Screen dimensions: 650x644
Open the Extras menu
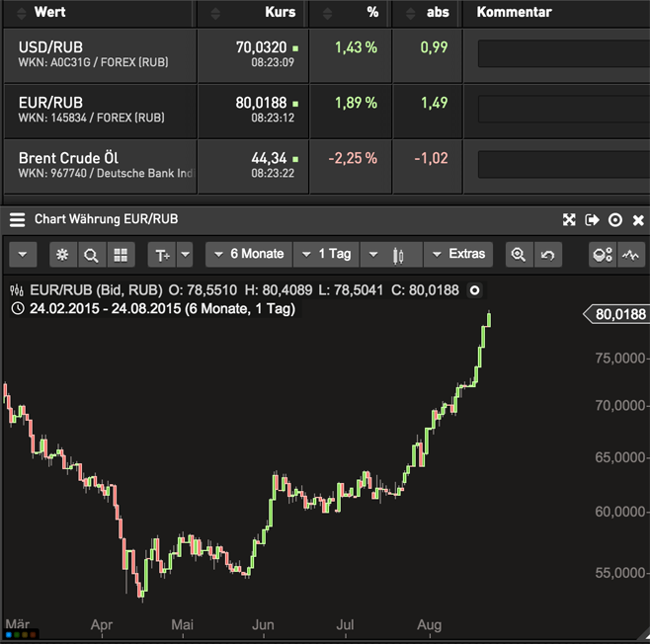coord(458,255)
